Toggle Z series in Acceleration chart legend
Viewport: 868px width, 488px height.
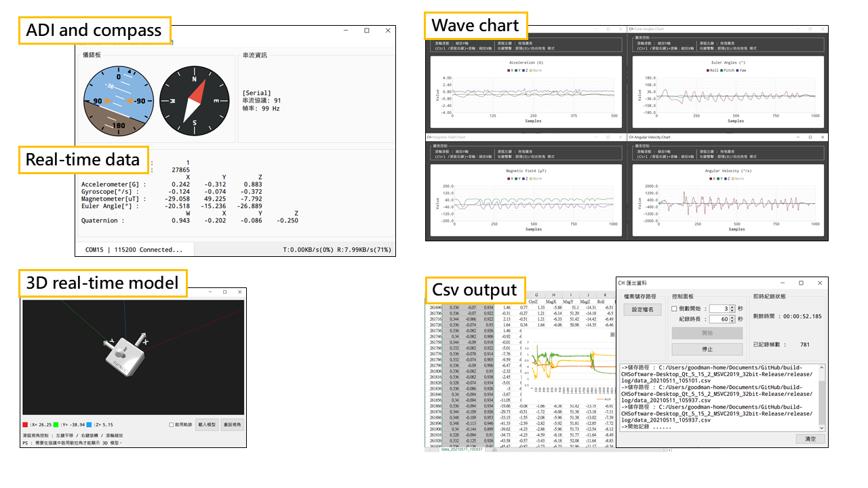click(525, 70)
